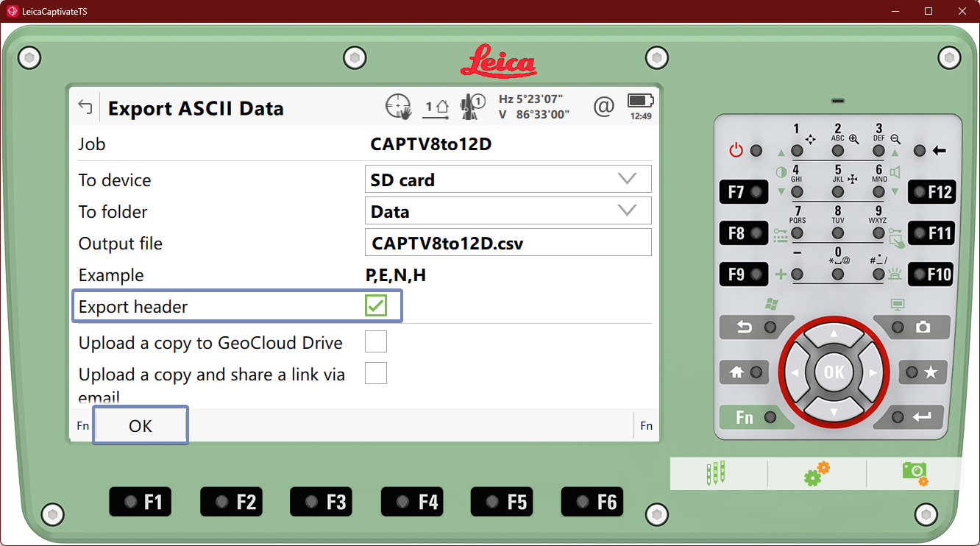Open the To device dropdown
980x546 pixels.
coord(508,180)
